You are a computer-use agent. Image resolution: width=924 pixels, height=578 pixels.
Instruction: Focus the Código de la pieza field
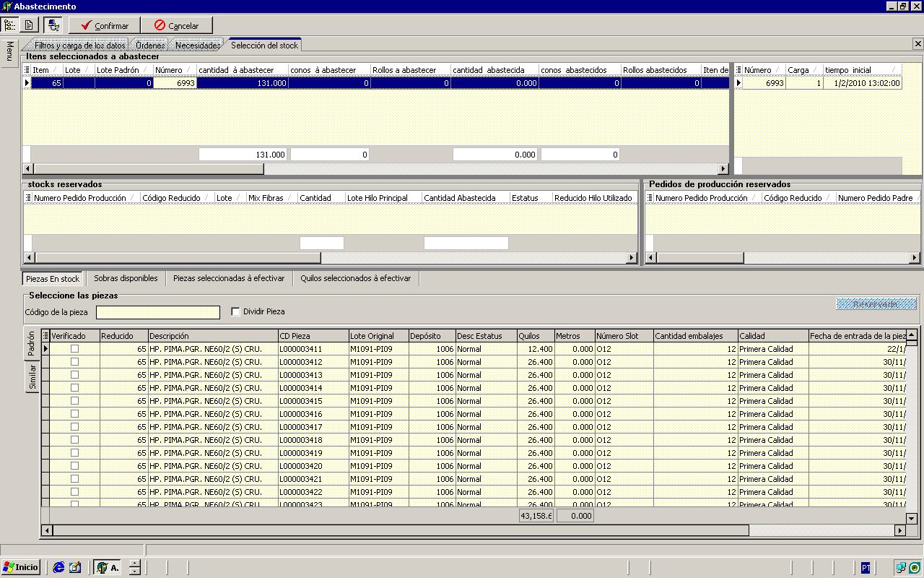click(x=157, y=312)
